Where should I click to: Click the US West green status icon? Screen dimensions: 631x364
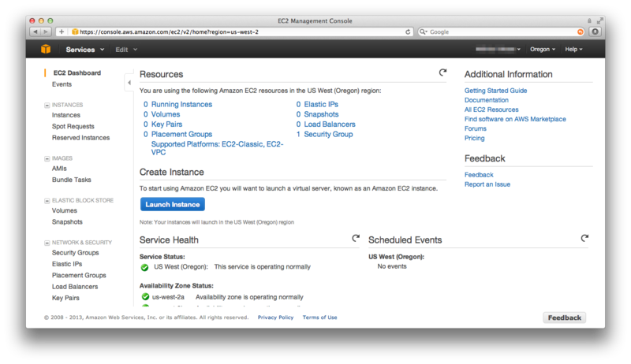(144, 267)
